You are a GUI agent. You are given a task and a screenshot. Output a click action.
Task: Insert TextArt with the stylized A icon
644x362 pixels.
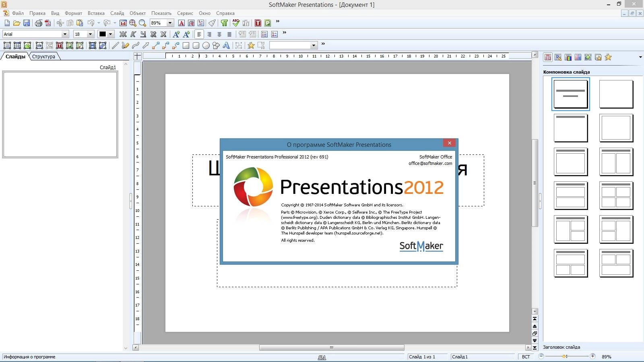[x=226, y=45]
